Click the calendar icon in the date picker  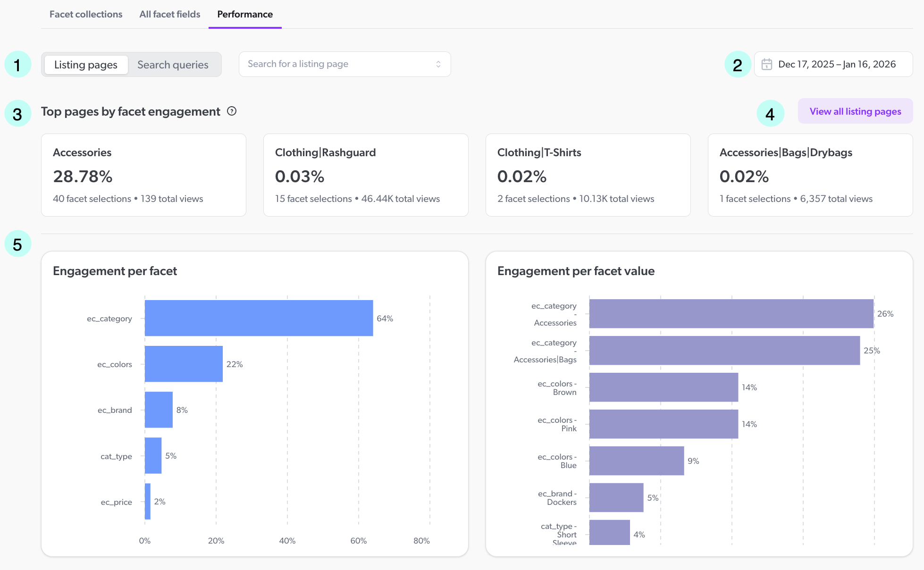pos(768,64)
